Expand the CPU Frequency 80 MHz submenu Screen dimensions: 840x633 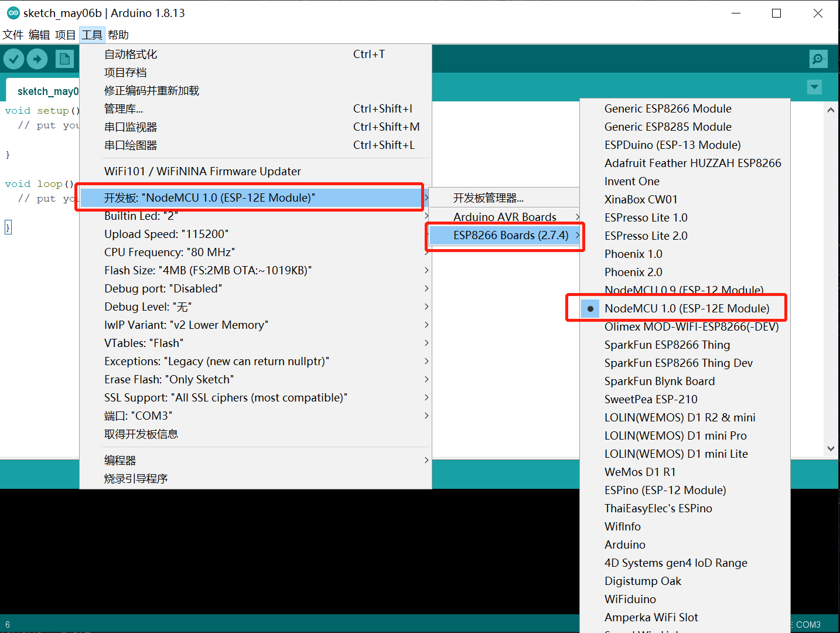pos(255,253)
